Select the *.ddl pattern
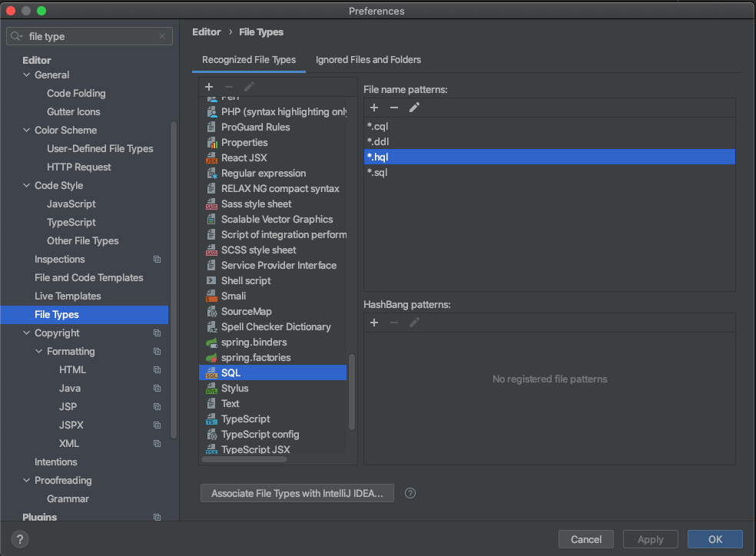756x556 pixels. tap(549, 141)
